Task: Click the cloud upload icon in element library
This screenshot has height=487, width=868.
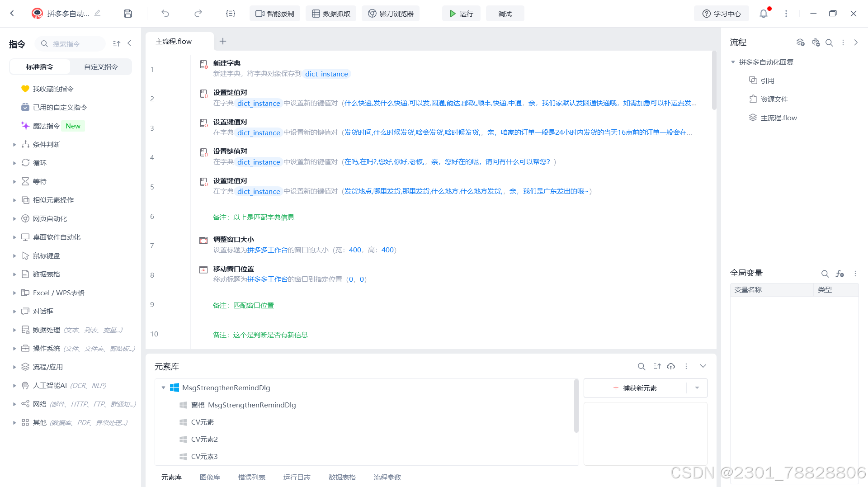Action: click(671, 366)
